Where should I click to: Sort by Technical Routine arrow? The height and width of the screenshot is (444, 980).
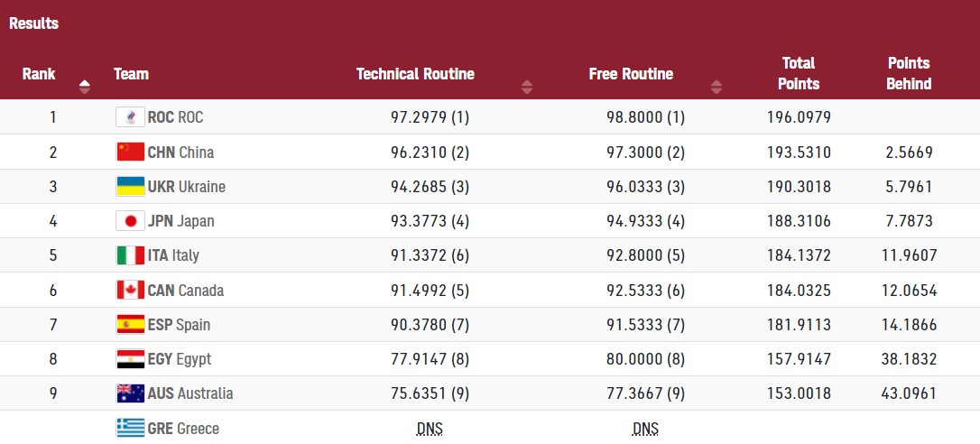click(527, 87)
